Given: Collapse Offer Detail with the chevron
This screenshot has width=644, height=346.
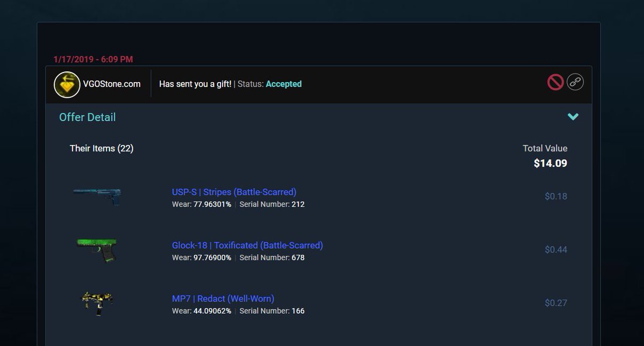Looking at the screenshot, I should coord(573,117).
